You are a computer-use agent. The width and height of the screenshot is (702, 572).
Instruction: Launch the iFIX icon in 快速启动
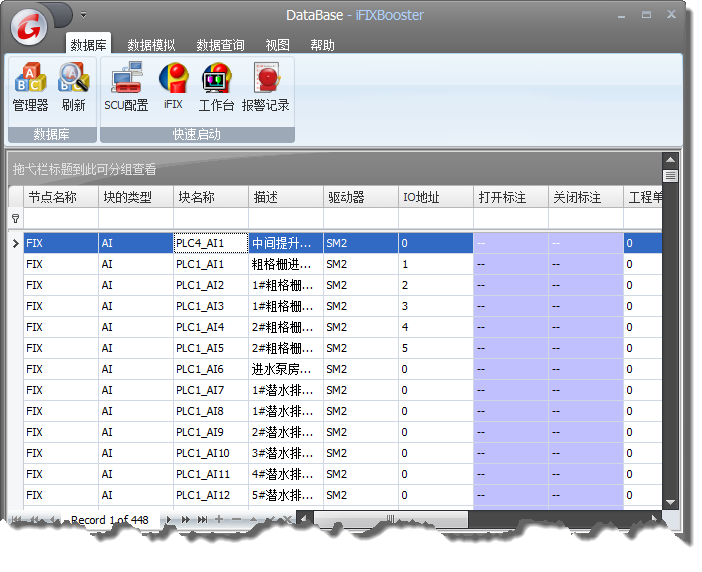click(x=173, y=88)
